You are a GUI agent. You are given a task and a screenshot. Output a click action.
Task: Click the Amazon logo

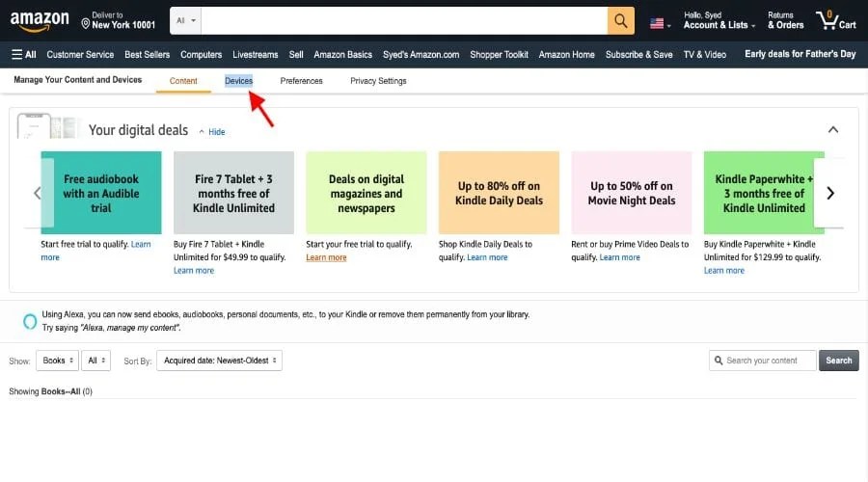pyautogui.click(x=40, y=21)
